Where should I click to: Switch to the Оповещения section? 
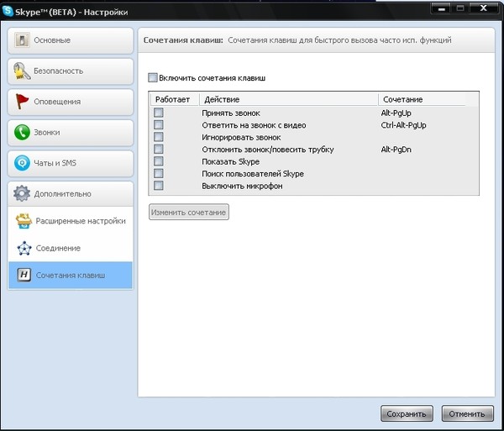click(71, 102)
